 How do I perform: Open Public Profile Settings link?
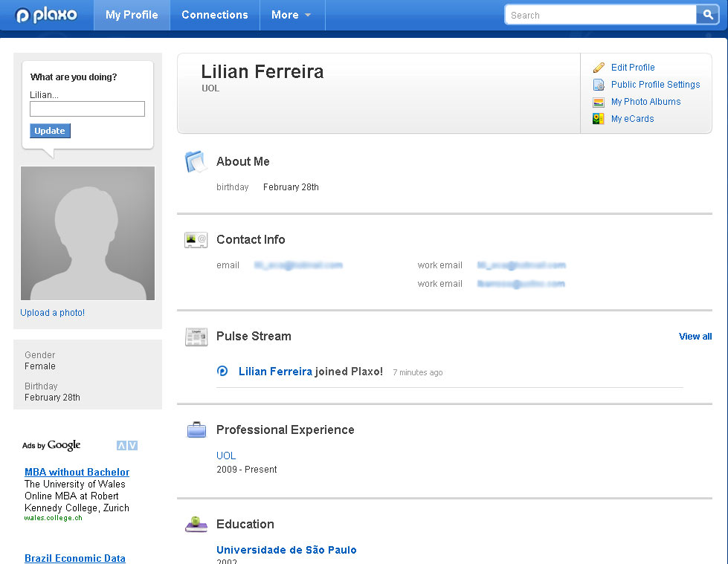click(x=656, y=85)
